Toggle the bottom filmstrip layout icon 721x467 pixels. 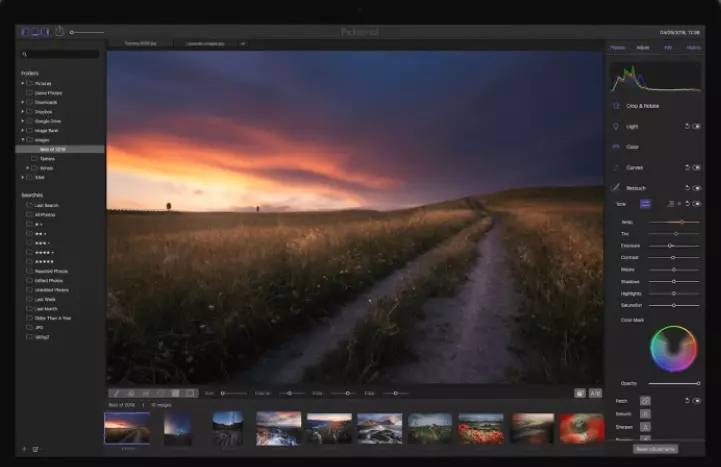(x=35, y=32)
